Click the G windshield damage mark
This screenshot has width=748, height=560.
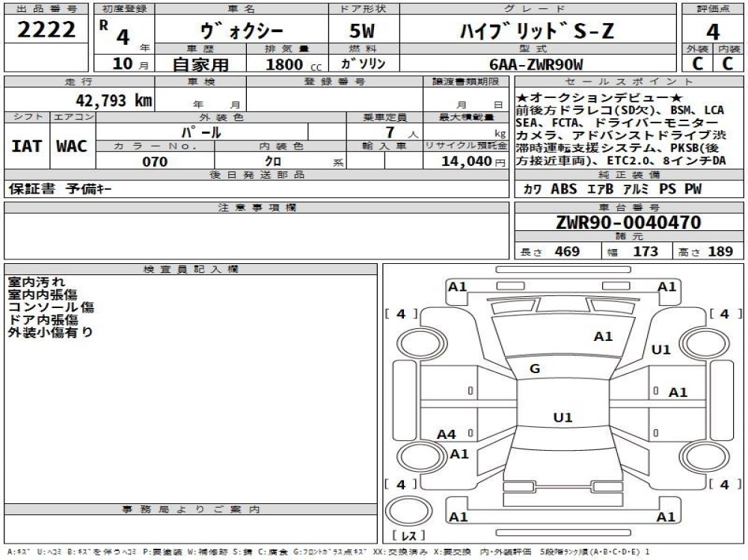535,369
